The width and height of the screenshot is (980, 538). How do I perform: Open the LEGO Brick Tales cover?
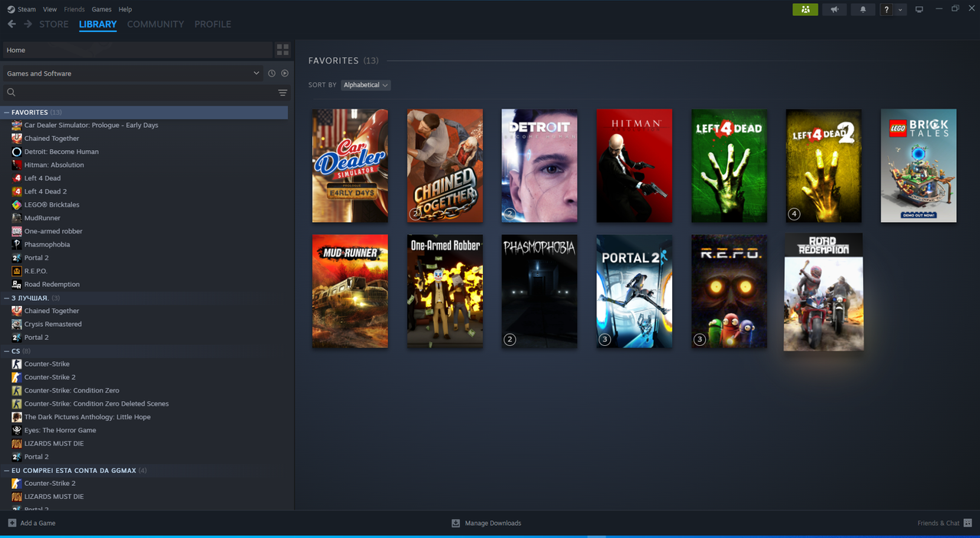[919, 165]
